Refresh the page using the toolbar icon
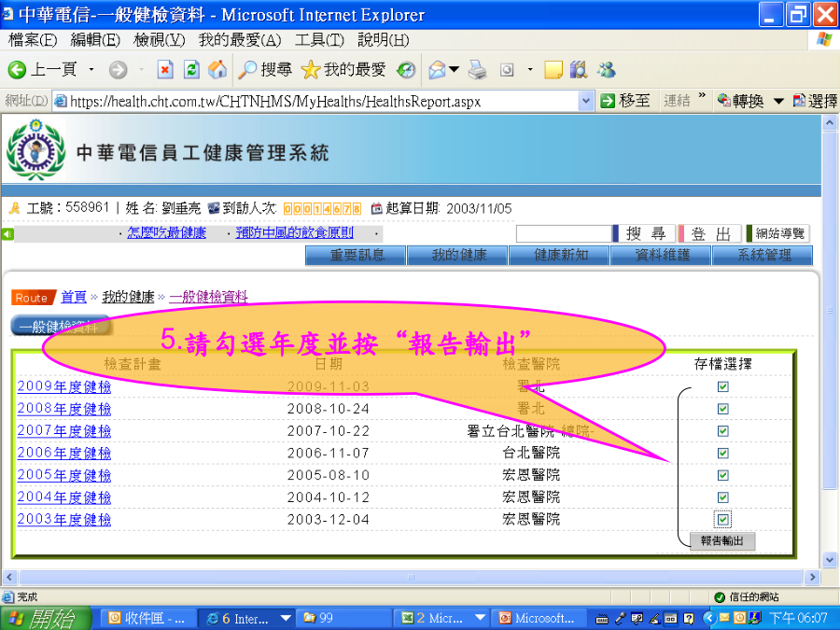This screenshot has width=840, height=630. (191, 70)
